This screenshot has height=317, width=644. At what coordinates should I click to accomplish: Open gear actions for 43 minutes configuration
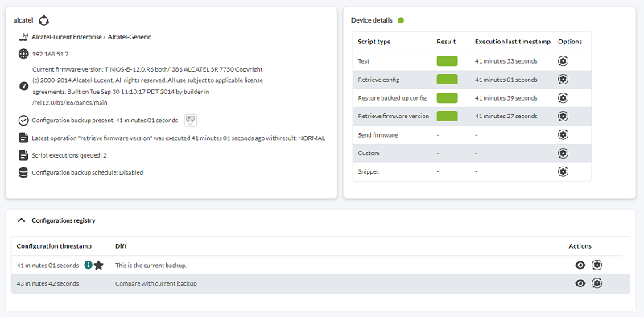[x=597, y=283]
